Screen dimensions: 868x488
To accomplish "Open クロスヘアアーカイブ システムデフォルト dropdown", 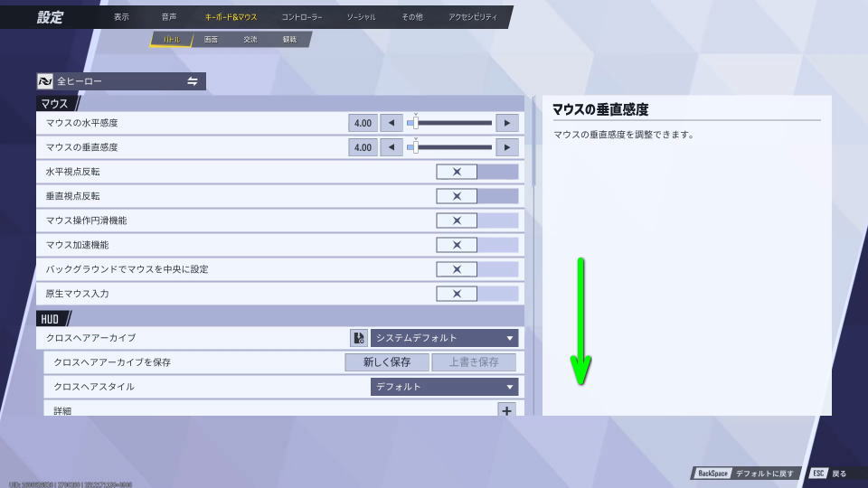I will click(x=444, y=338).
